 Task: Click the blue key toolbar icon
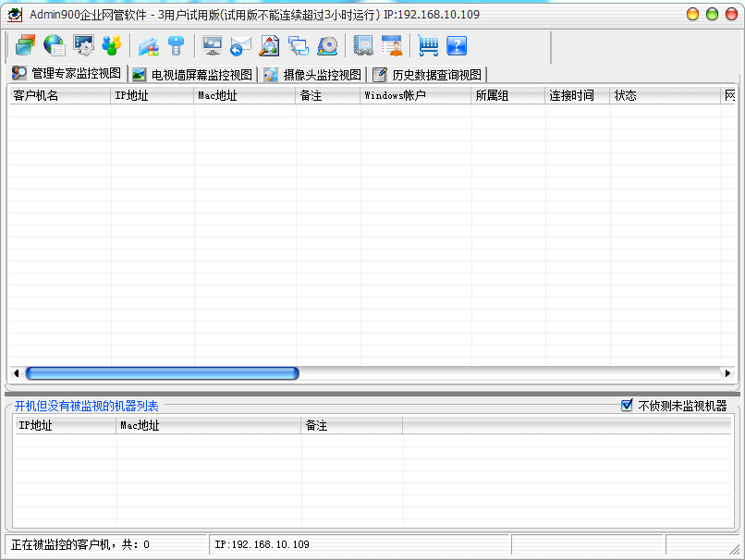coord(177,45)
